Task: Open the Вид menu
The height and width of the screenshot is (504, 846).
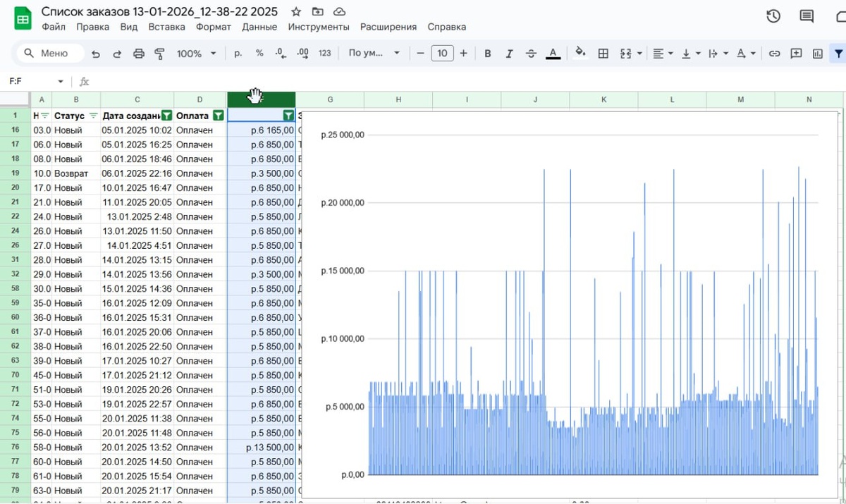Action: [x=129, y=27]
